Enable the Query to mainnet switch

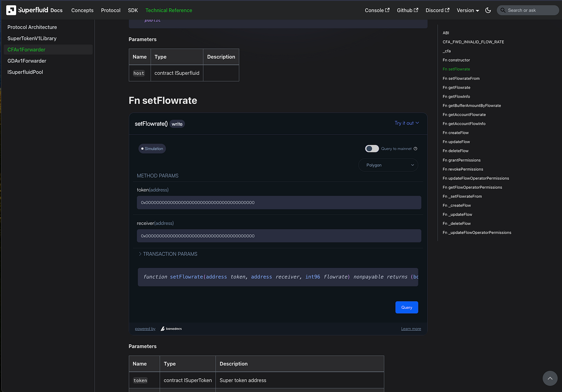pos(372,148)
